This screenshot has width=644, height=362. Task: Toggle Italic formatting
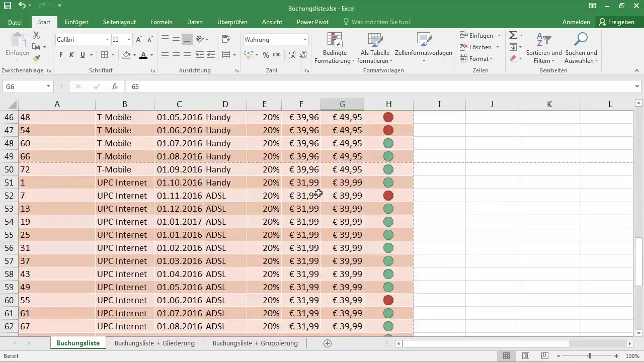pyautogui.click(x=71, y=55)
